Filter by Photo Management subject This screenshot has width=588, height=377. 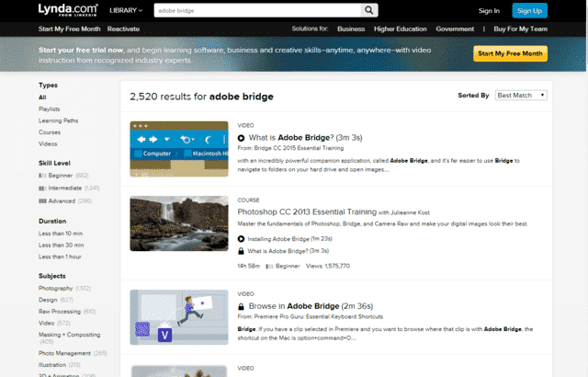pos(64,353)
